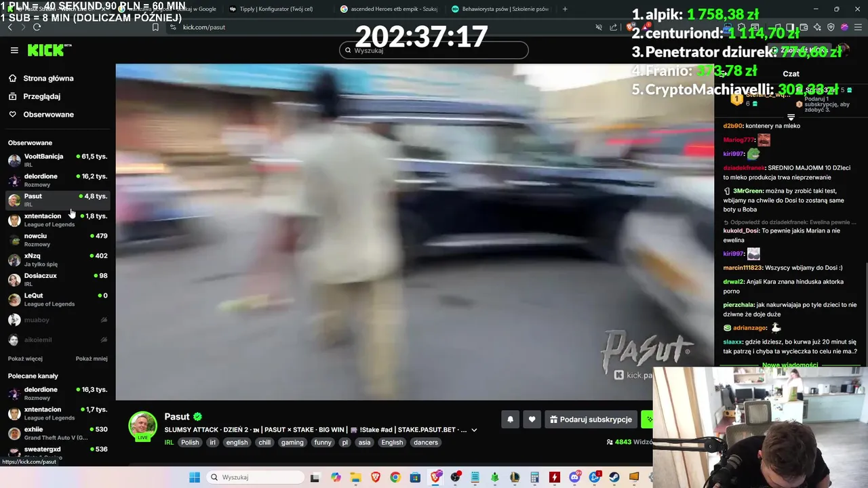Reload the page with refresh icon

[37, 27]
